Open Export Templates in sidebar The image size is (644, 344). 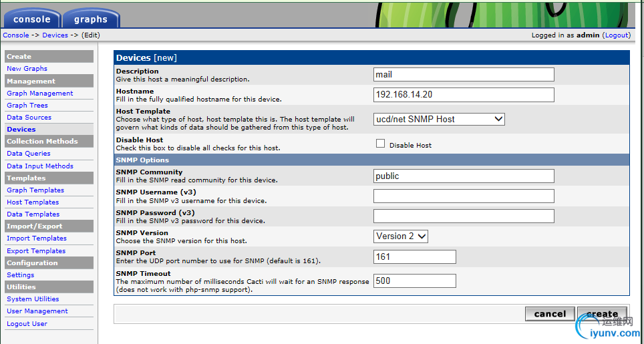pos(36,250)
